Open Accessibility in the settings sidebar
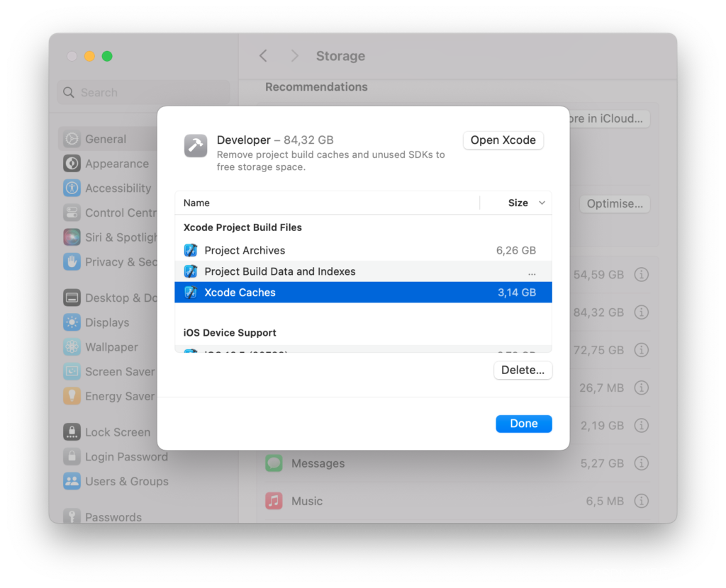This screenshot has width=726, height=588. pyautogui.click(x=108, y=188)
